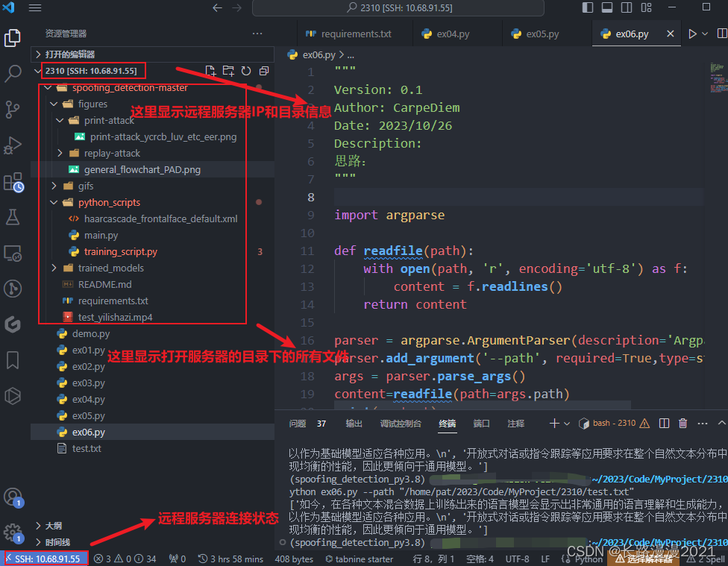The image size is (728, 566).
Task: Open the terminal panel's more actions menu
Action: point(702,423)
